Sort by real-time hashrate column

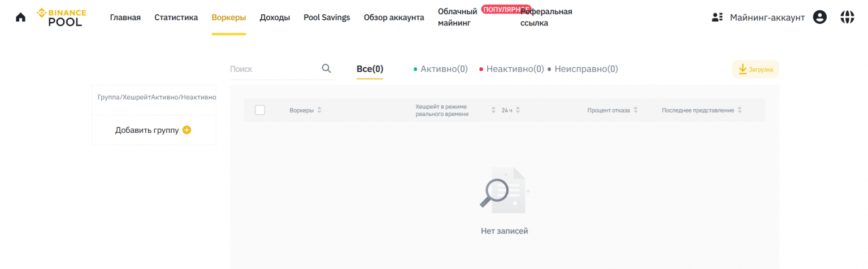[493, 110]
